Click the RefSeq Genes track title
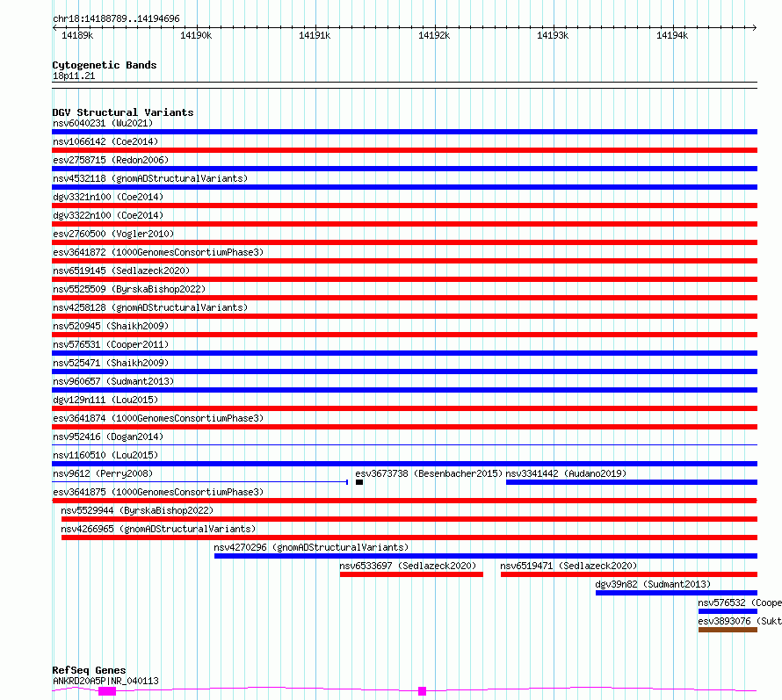This screenshot has width=782, height=700. coord(90,670)
